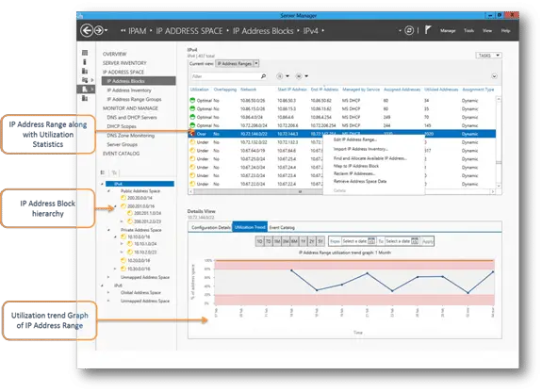542x392 pixels.
Task: Click optimal utilization icon for network 10.86.15.0/26
Action: tap(192, 108)
